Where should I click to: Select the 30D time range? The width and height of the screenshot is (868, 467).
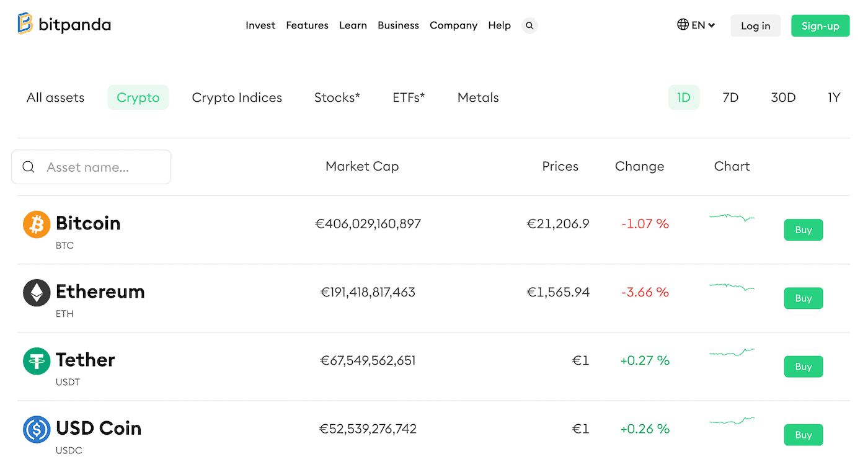point(783,97)
